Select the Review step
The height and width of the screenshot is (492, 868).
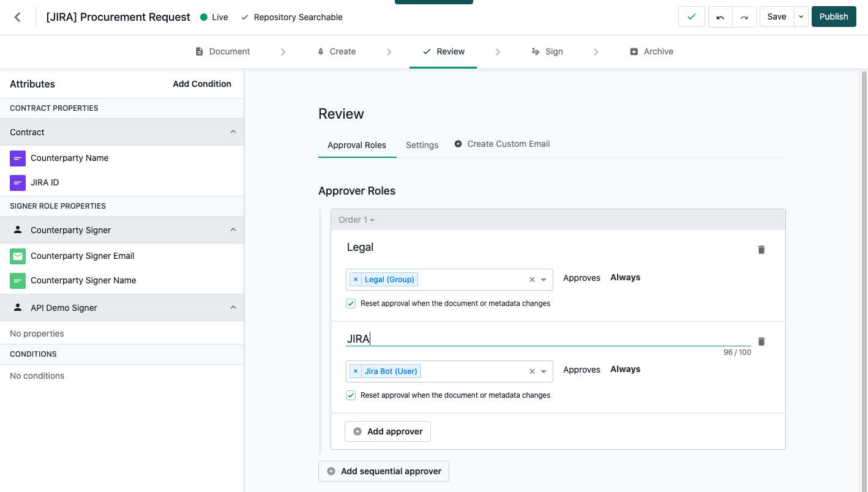(444, 51)
